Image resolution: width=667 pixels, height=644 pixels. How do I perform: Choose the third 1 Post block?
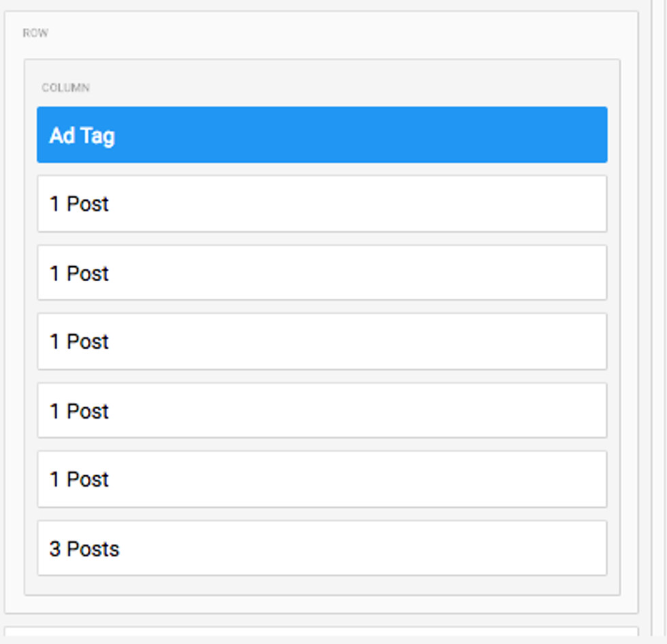(x=322, y=341)
